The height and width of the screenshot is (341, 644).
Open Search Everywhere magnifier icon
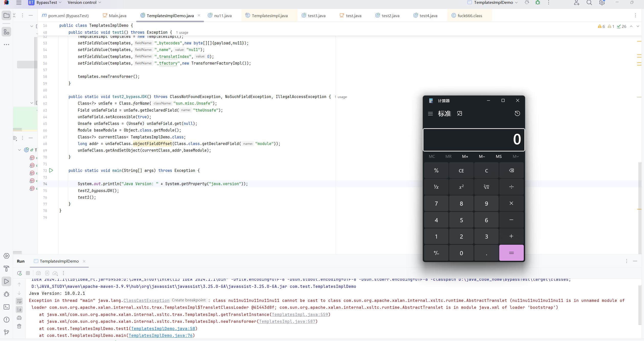[589, 3]
